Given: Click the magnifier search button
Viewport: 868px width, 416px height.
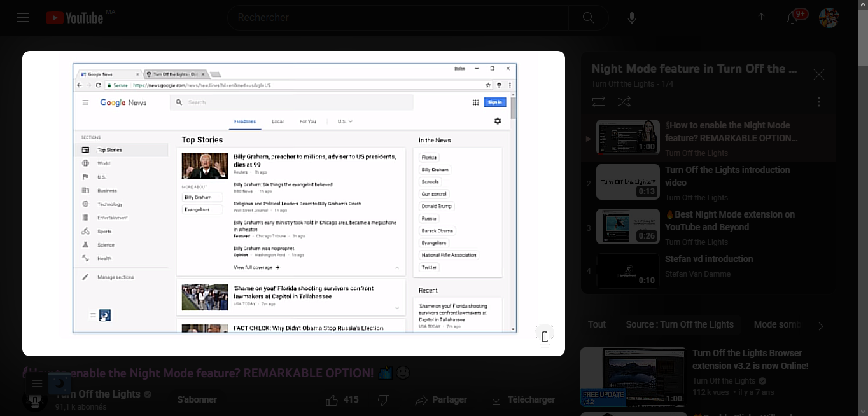Looking at the screenshot, I should point(589,18).
